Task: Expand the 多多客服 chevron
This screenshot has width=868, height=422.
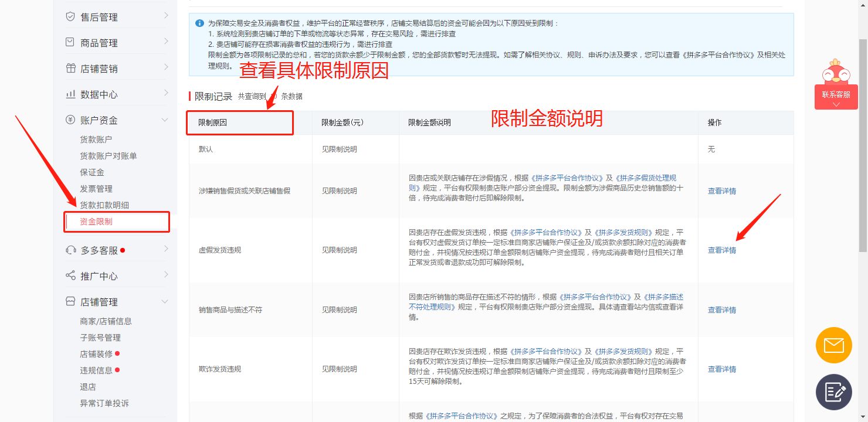Action: coord(166,249)
